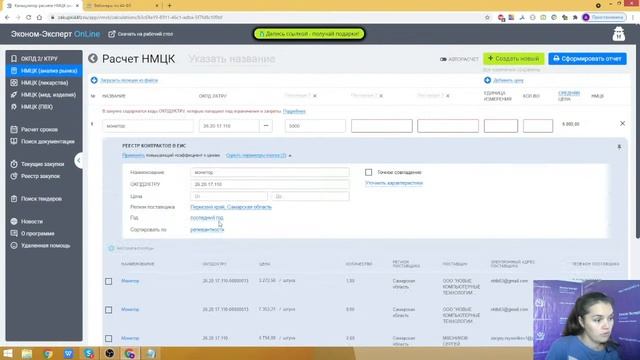
Task: Click the НМЦК (ПВХ) sidebar icon
Action: tap(14, 107)
